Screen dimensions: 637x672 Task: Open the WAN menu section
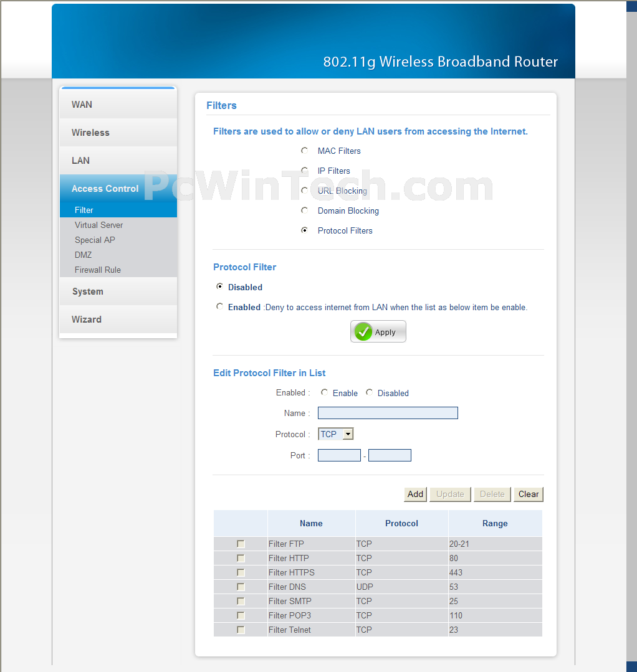point(118,104)
